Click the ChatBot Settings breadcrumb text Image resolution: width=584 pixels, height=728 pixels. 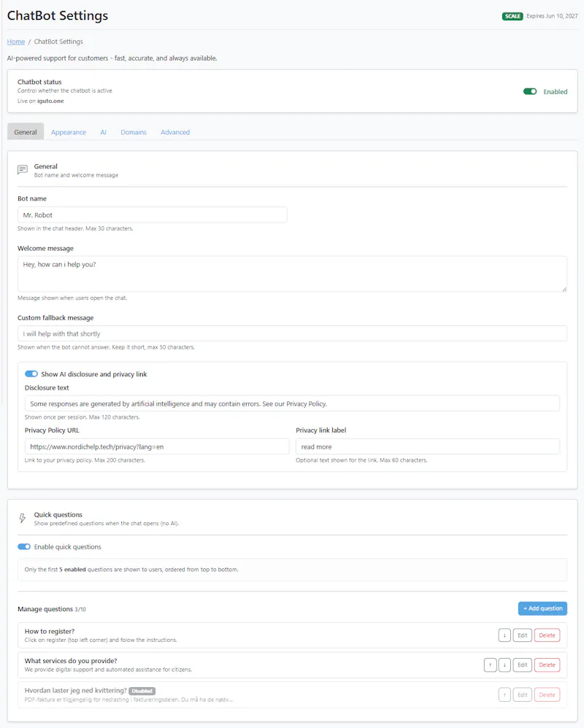pos(58,42)
